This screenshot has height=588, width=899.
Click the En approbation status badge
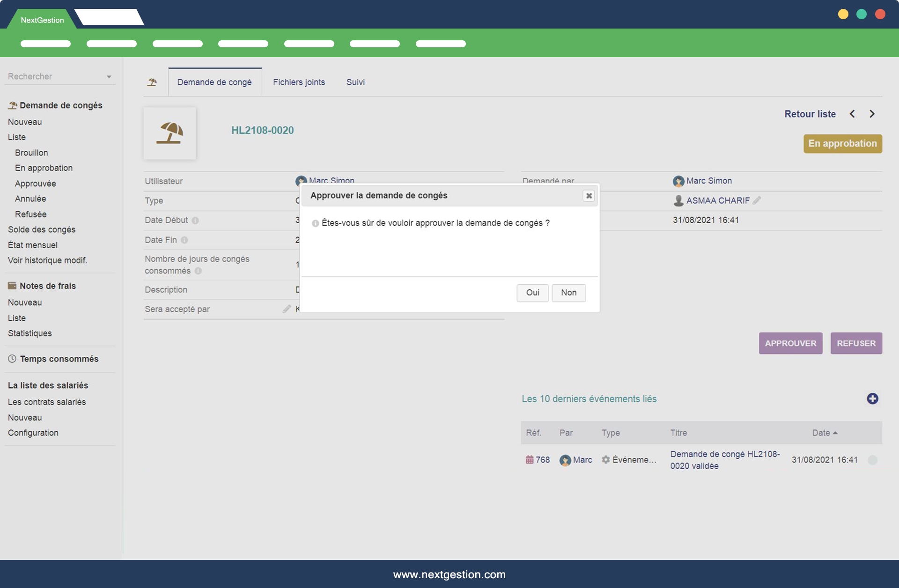pyautogui.click(x=842, y=144)
